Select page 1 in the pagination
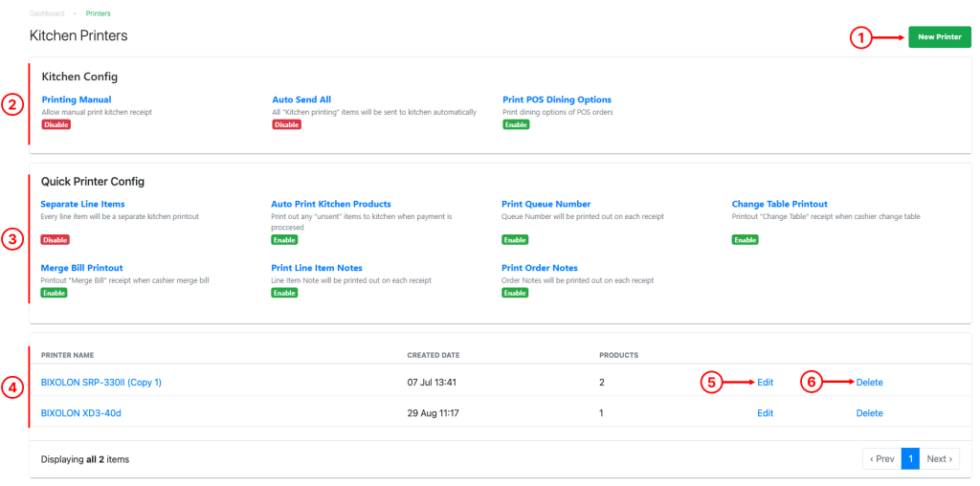 click(x=911, y=459)
